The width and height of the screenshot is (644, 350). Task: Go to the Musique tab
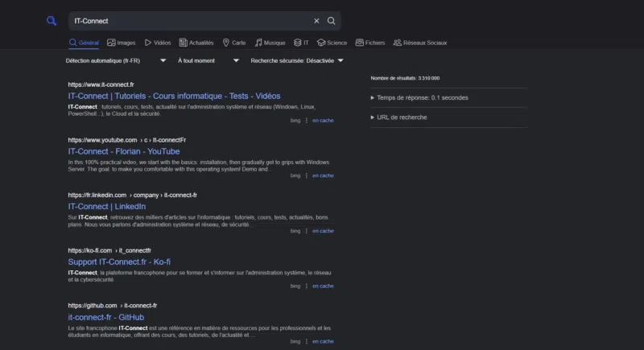point(270,43)
